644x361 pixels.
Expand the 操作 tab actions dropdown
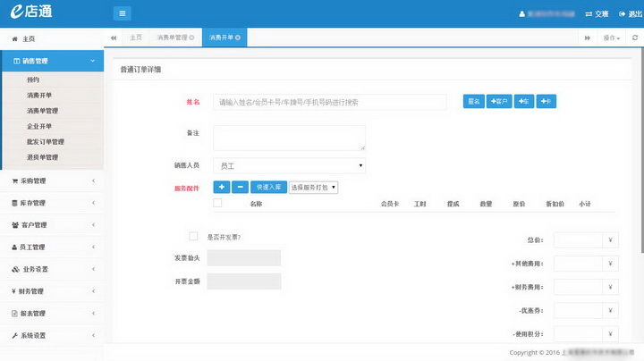click(612, 38)
